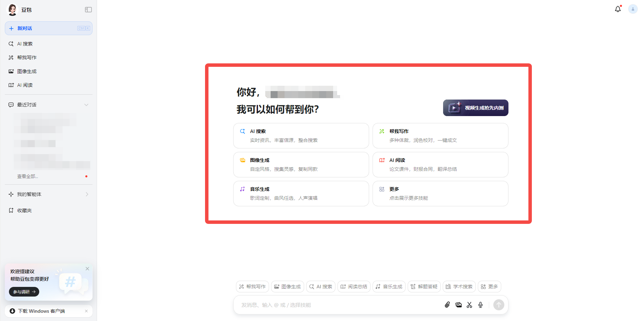644x321 pixels.
Task: Select the 图像生成 skill chip
Action: point(288,287)
